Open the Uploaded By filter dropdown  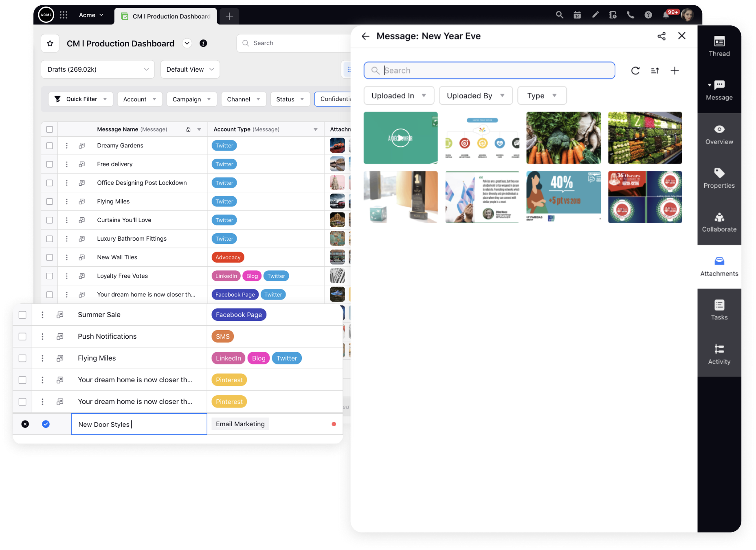(476, 96)
